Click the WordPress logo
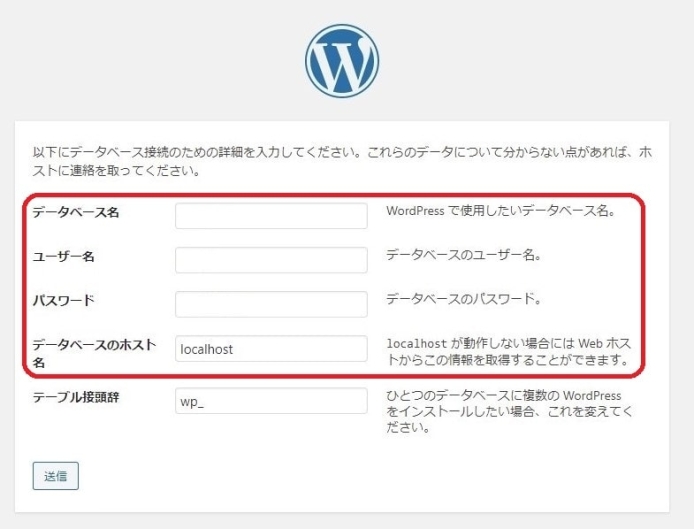Viewport: 694px width, 529px height. (342, 61)
